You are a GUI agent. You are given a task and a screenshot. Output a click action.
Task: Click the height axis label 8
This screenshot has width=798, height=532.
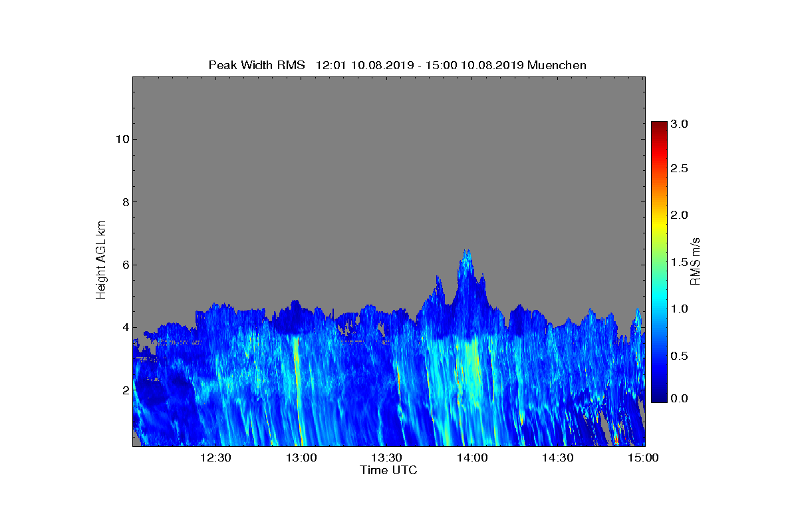pyautogui.click(x=124, y=202)
